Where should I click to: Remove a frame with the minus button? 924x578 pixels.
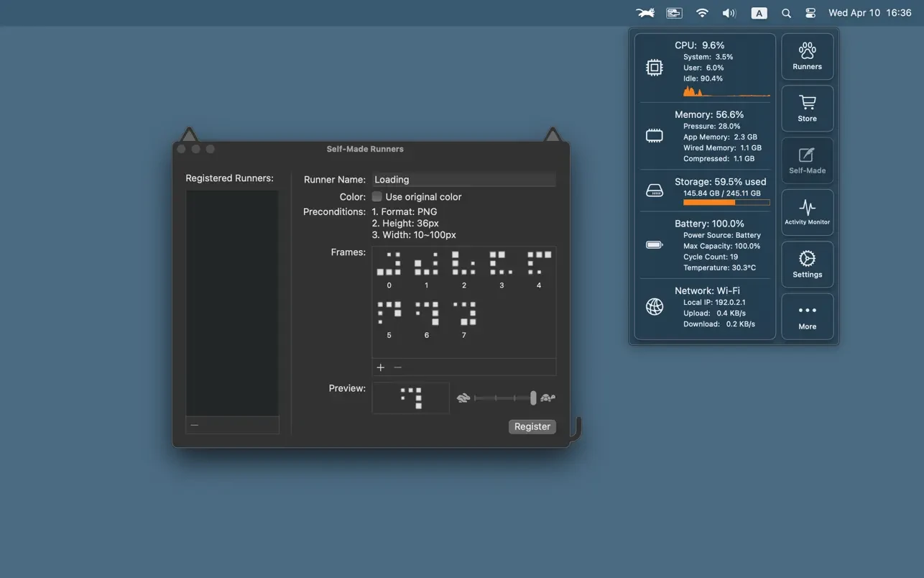point(398,367)
